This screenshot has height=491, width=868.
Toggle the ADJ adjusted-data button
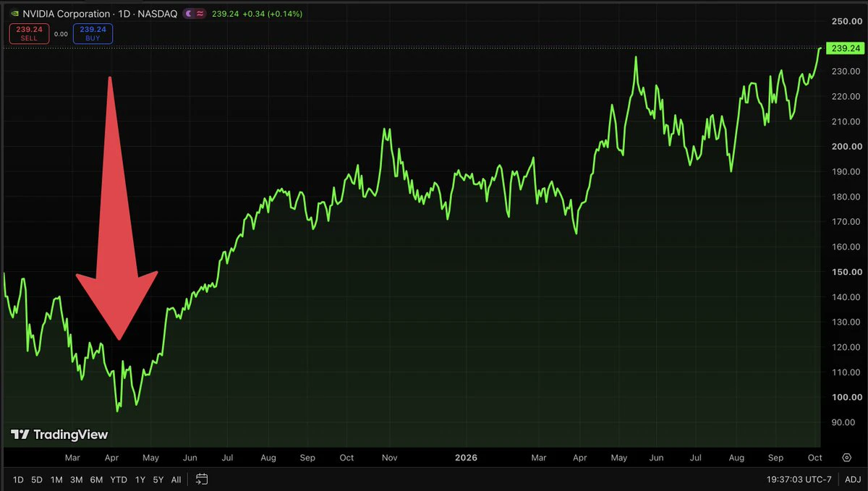[x=852, y=479]
